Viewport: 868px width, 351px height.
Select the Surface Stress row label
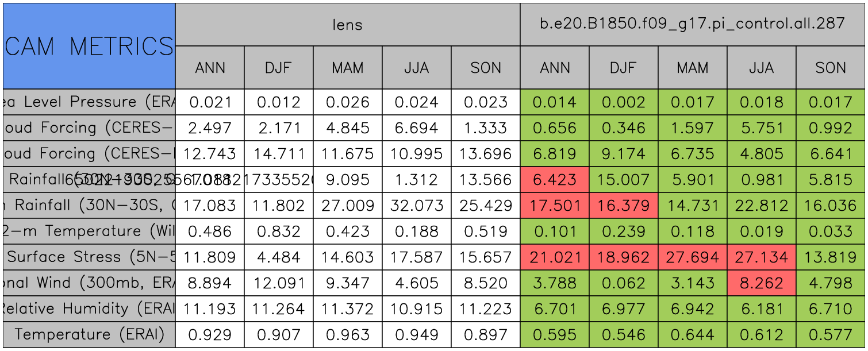89,257
